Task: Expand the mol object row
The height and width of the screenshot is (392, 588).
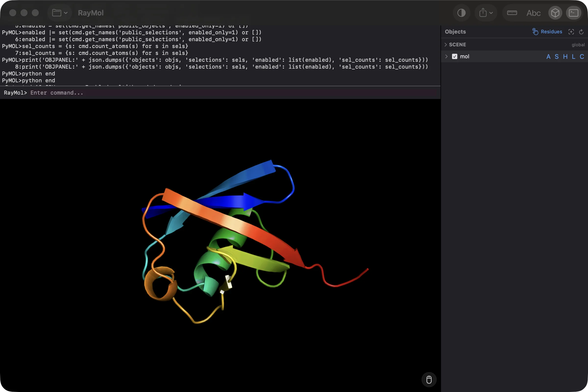Action: pos(446,57)
